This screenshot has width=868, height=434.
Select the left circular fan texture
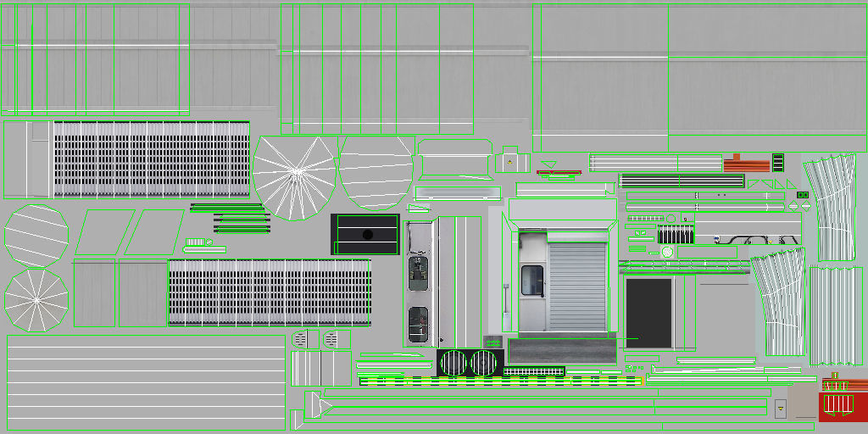(x=453, y=363)
